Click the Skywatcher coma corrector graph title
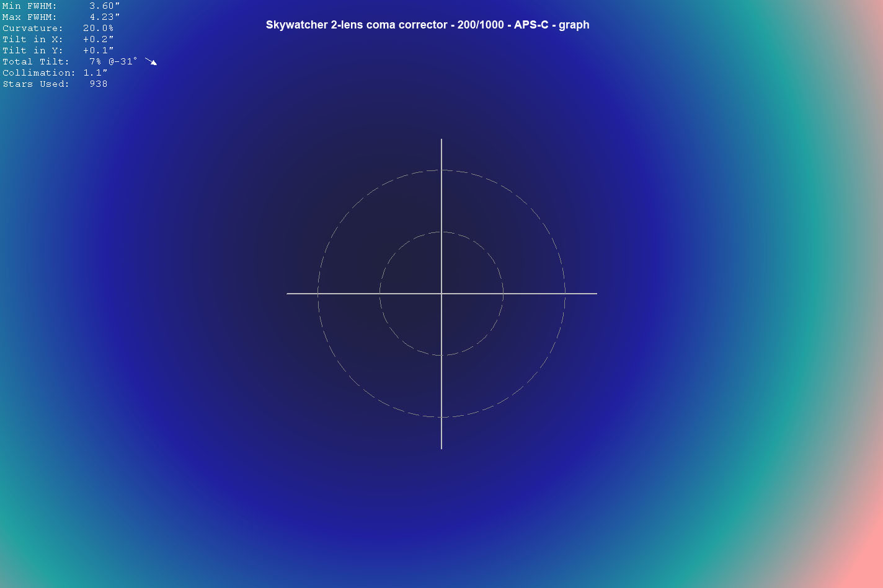The height and width of the screenshot is (588, 883). pos(427,25)
